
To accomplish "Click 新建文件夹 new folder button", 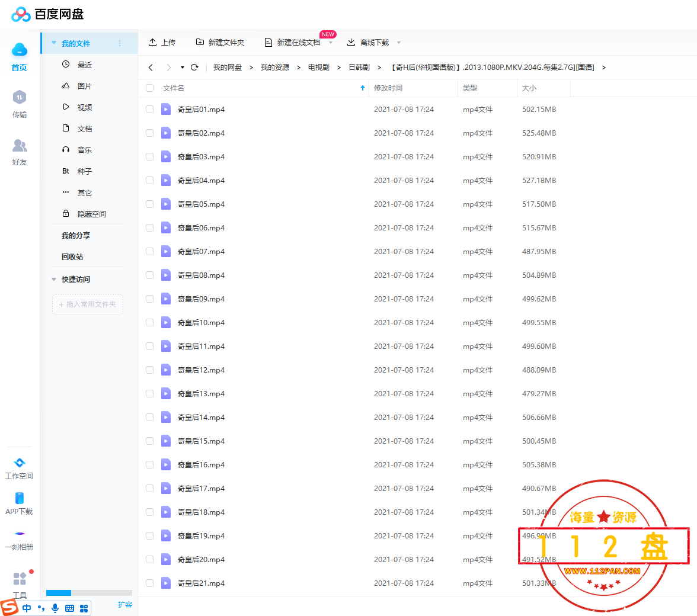I will (x=220, y=42).
